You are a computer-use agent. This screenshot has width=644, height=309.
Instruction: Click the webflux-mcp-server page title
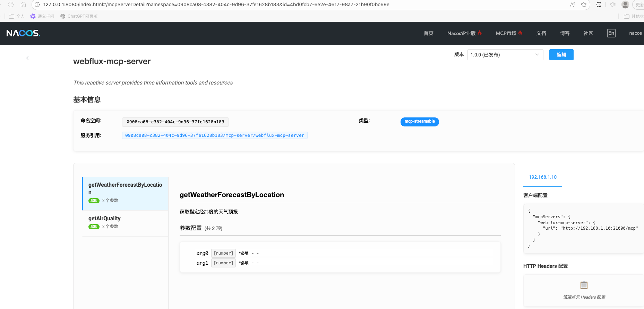pos(112,61)
